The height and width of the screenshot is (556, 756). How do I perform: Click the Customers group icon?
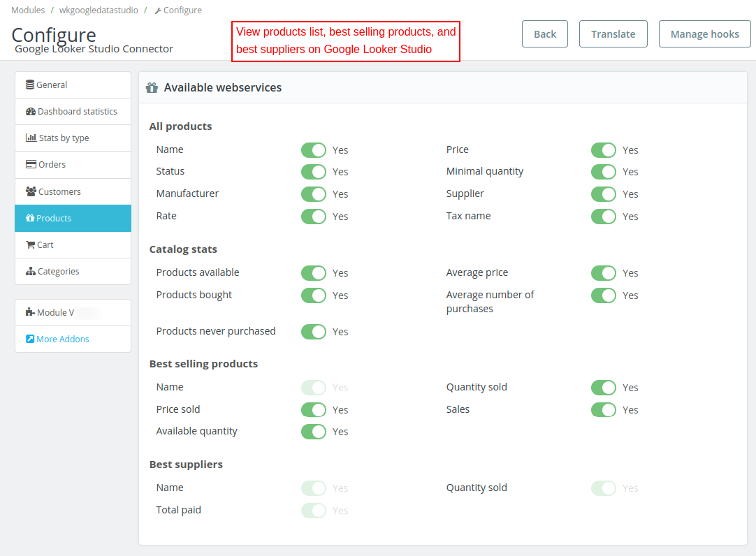coord(31,191)
